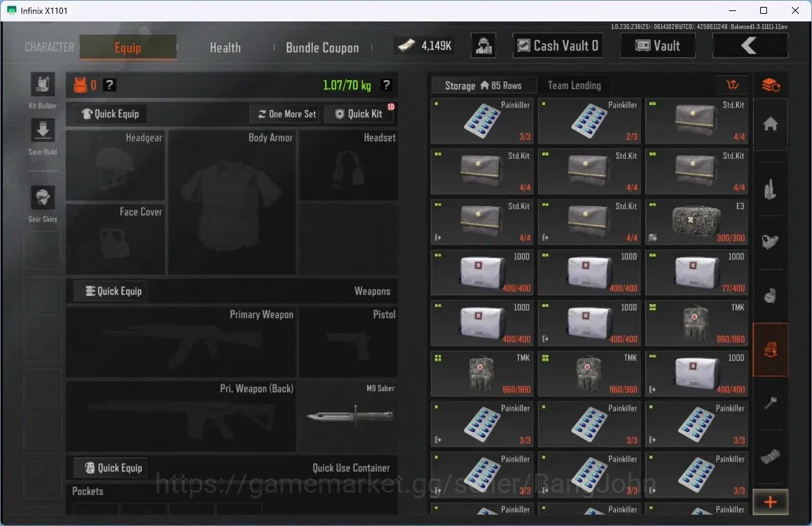This screenshot has width=812, height=526.
Task: Select the ammo bullet storage category
Action: point(771,189)
